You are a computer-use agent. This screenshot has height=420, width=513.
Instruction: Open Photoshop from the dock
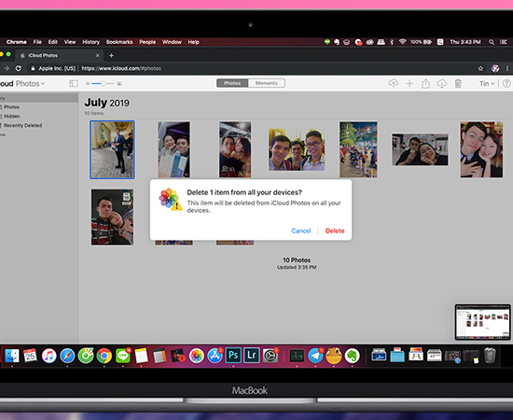pos(233,356)
